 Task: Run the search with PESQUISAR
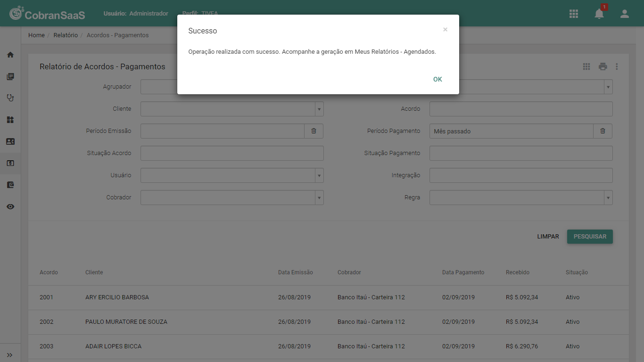590,237
